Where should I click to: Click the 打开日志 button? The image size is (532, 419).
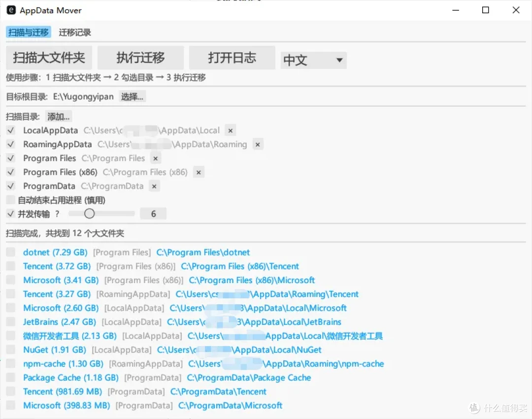click(x=232, y=58)
